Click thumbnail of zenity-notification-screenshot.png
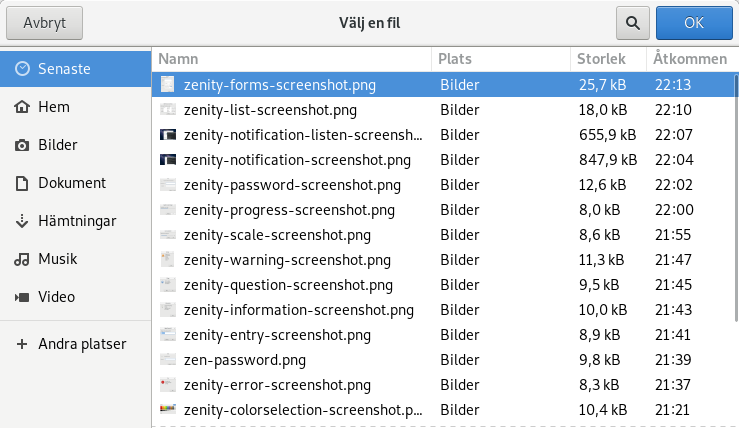Viewport: 739px width, 428px height. click(x=168, y=160)
